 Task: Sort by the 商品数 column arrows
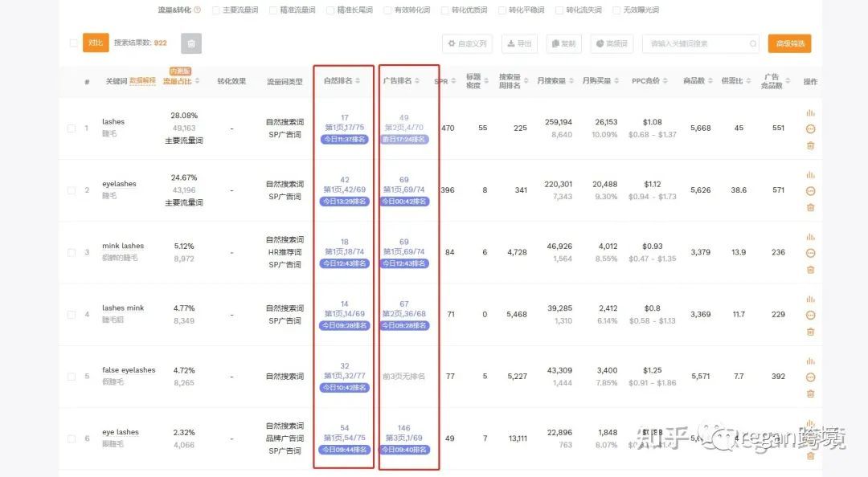tap(710, 81)
